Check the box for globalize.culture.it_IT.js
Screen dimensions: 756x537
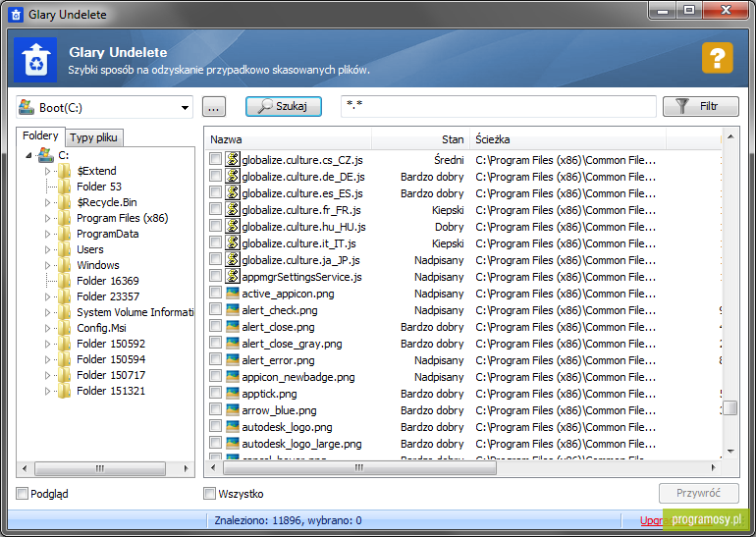click(x=215, y=242)
